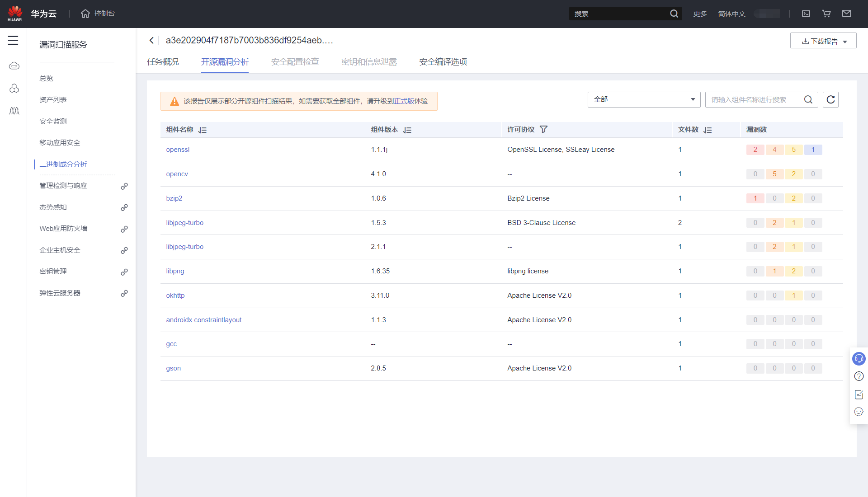Image resolution: width=868 pixels, height=497 pixels.
Task: Sort by file count icon
Action: 708,130
